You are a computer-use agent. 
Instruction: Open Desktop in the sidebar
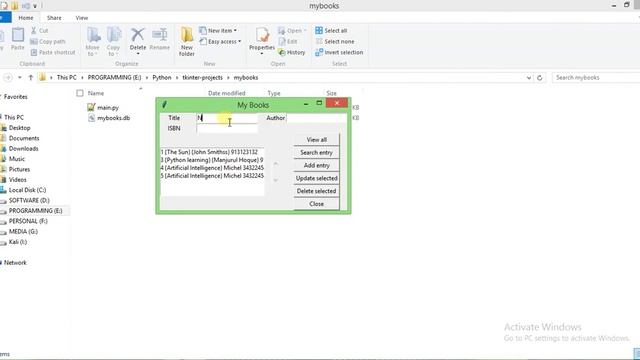19,128
